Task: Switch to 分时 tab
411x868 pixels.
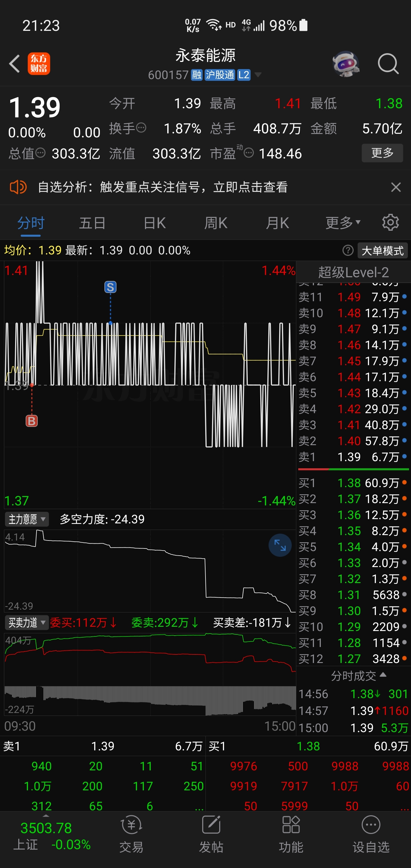Action: coord(31,223)
